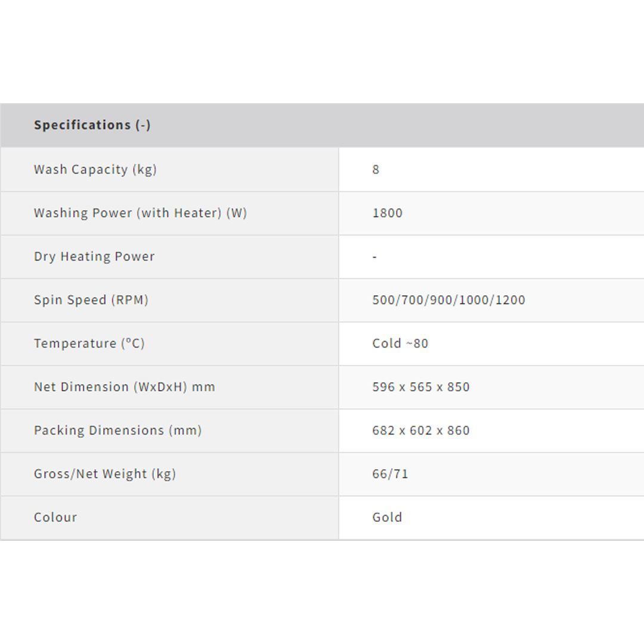
Task: Click the dash value for Dry Heating Power
Action: click(374, 256)
